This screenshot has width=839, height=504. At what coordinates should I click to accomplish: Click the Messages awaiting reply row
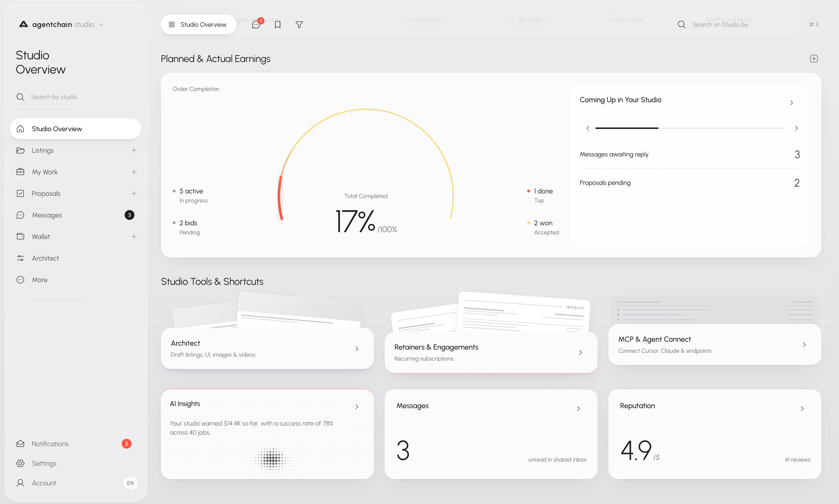click(690, 154)
